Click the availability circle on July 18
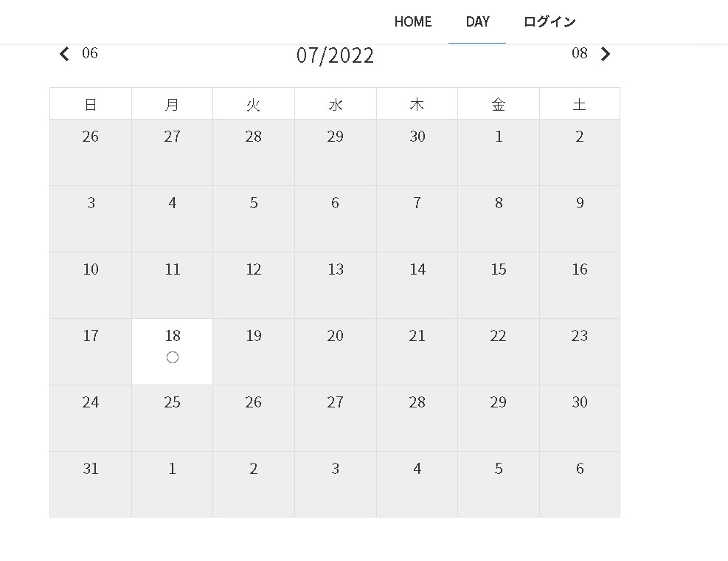Screen dimensions: 728x561 (173, 358)
